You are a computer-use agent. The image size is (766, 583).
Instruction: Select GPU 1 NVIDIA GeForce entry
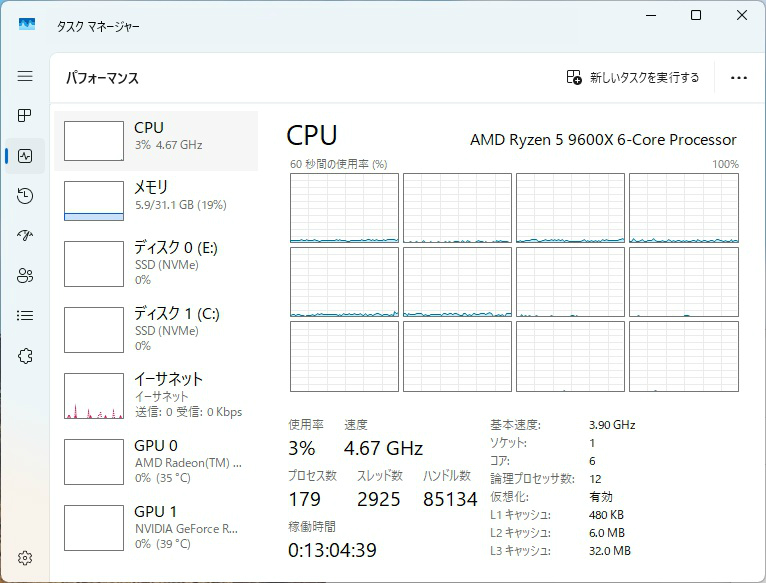pos(156,526)
